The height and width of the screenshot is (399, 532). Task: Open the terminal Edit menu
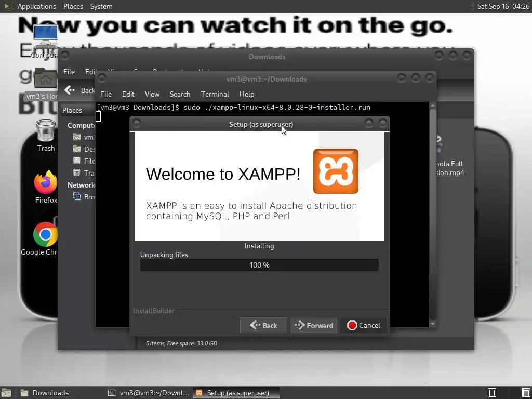click(x=128, y=94)
